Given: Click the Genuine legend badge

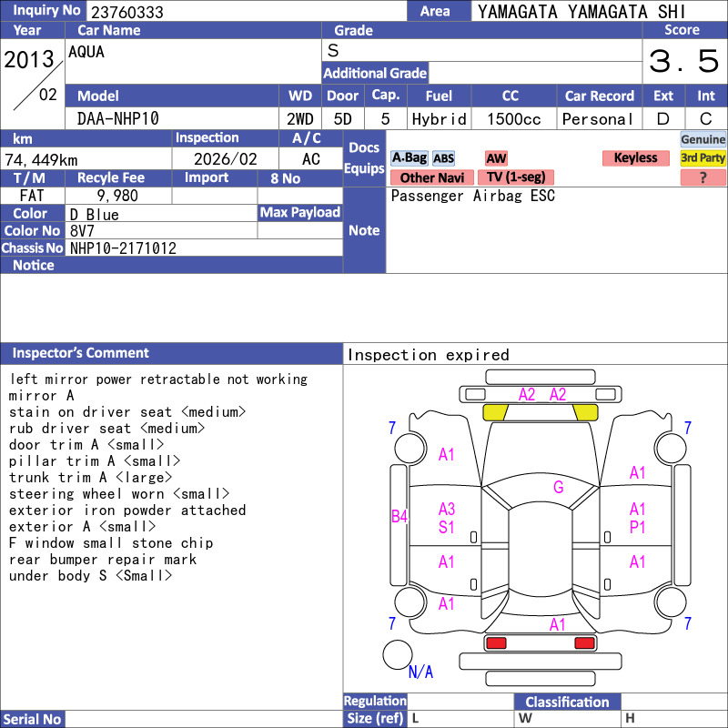Looking at the screenshot, I should [703, 139].
